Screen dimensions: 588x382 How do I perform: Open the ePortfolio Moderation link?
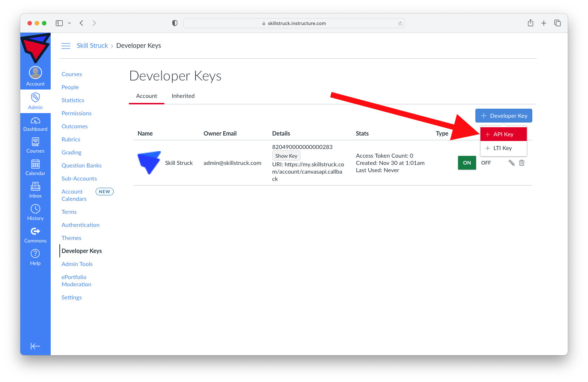(x=76, y=281)
